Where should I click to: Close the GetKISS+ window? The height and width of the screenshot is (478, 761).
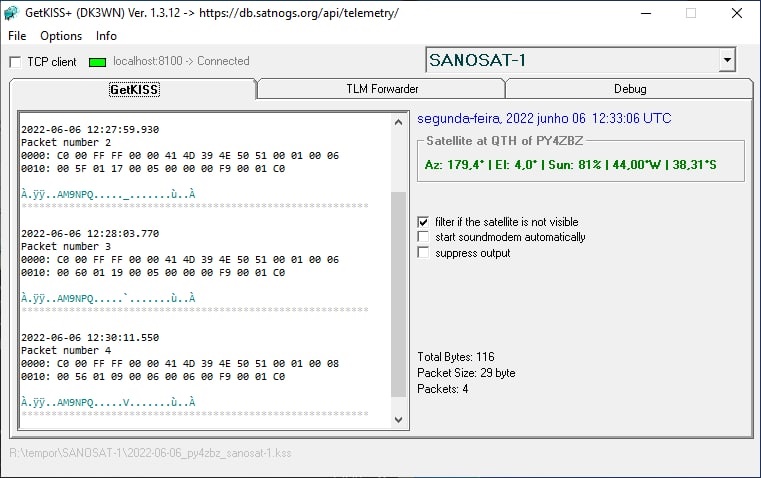point(737,13)
